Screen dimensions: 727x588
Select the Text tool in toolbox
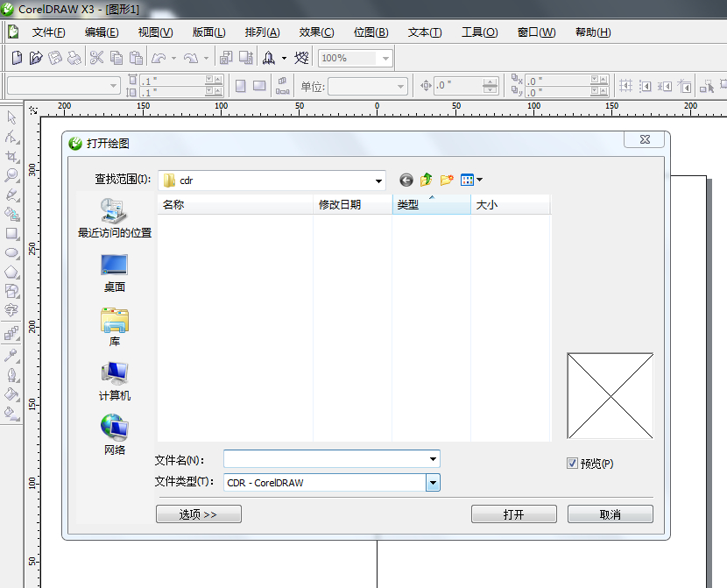[11, 309]
